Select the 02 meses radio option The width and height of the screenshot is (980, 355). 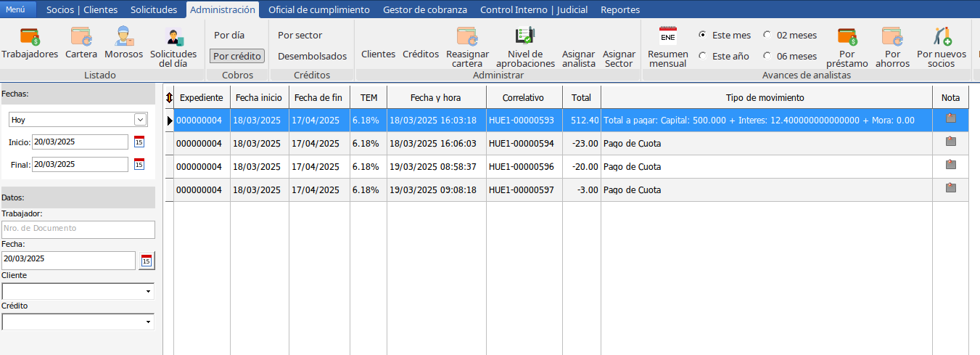tap(767, 35)
